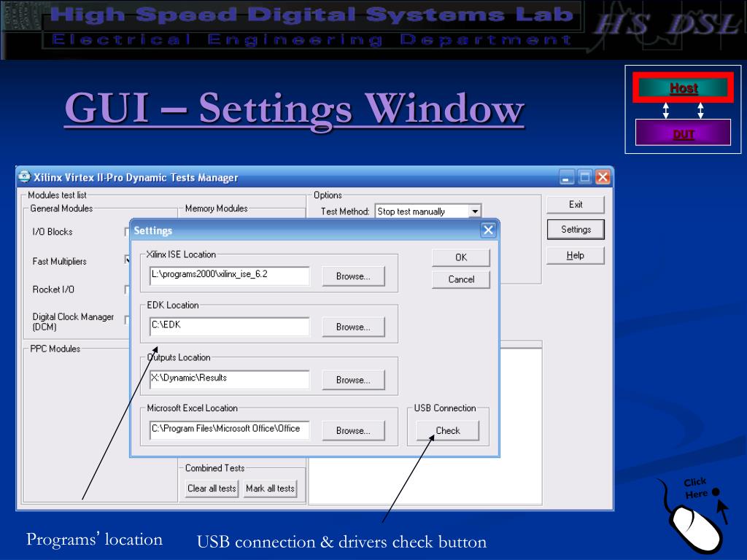The image size is (747, 560).
Task: Confirm the settings with OK
Action: 461,257
